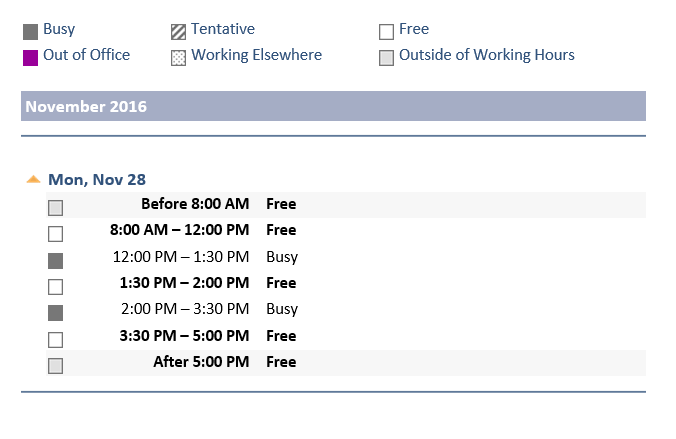676x439 pixels.
Task: Click the Free legend empty box
Action: pyautogui.click(x=386, y=32)
